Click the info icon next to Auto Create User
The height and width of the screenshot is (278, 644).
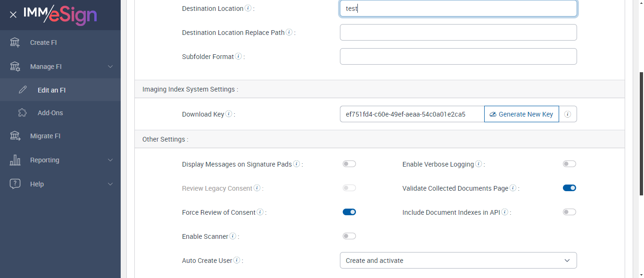[x=237, y=261]
